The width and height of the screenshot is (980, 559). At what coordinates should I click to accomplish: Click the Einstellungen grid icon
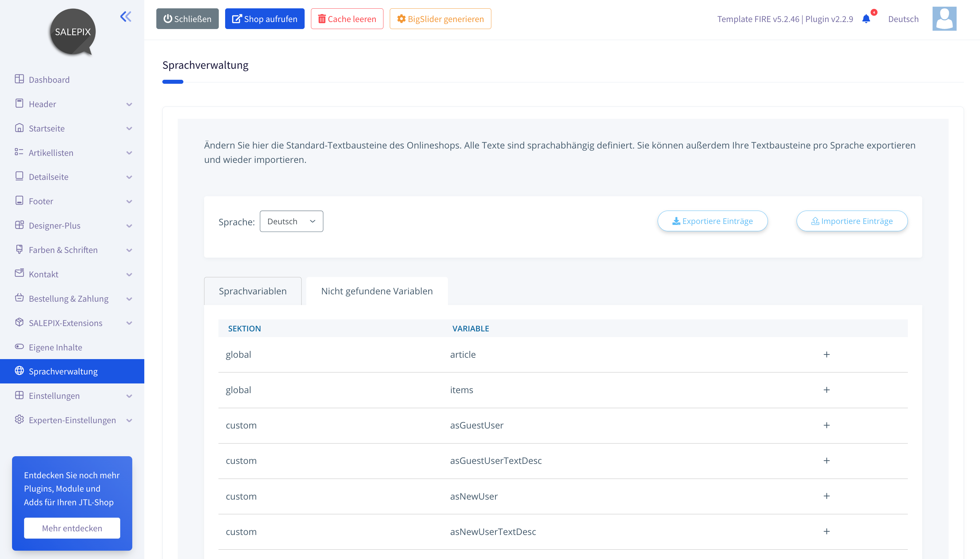pos(19,395)
